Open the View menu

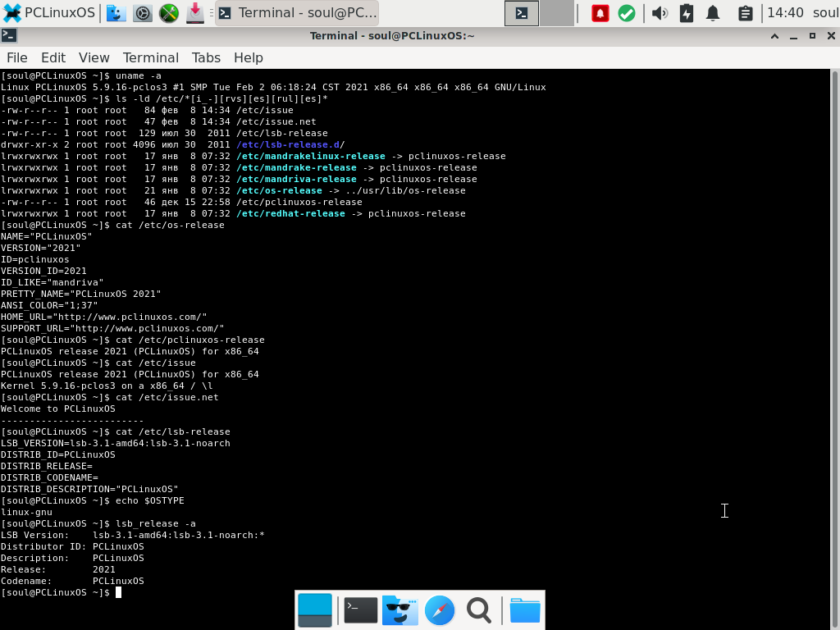tap(94, 58)
